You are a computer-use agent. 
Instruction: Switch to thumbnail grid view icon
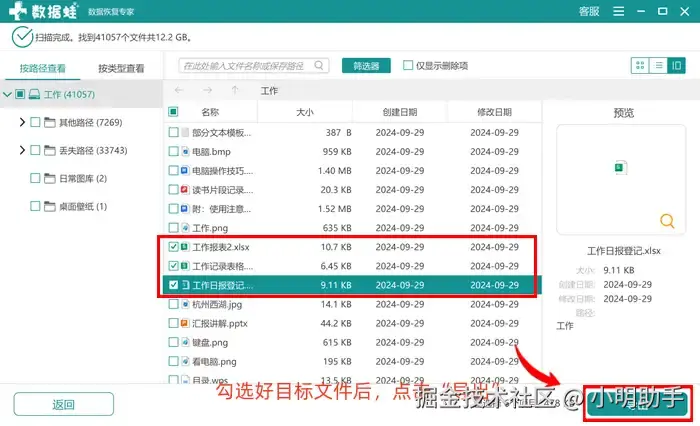(640, 66)
